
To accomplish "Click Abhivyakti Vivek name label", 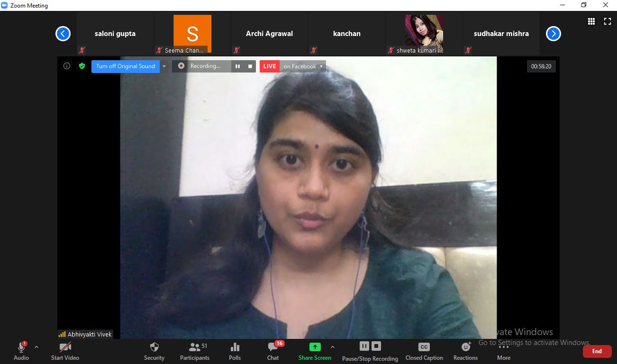I will (90, 334).
